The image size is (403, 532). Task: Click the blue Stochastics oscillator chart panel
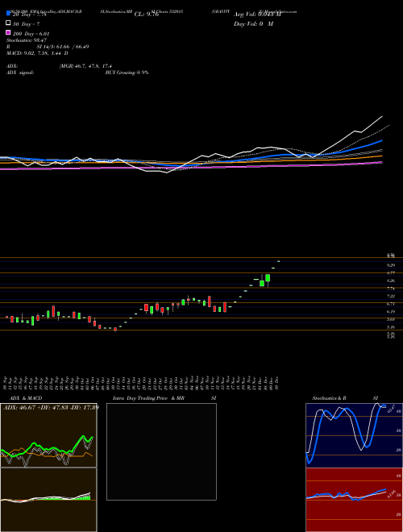tap(354, 435)
